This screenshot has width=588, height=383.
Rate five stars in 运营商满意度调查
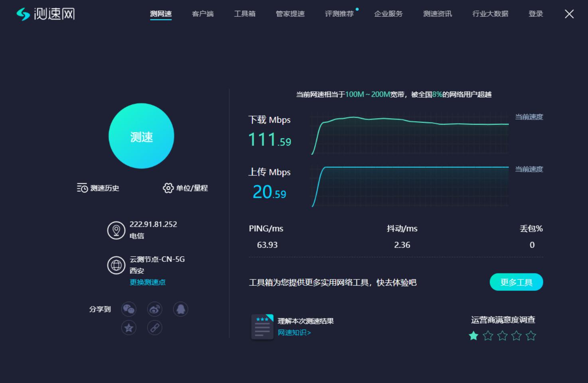531,336
